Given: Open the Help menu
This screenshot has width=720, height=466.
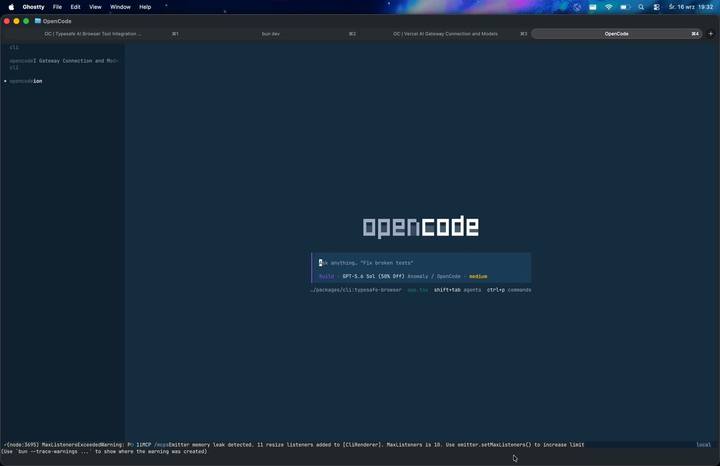Looking at the screenshot, I should (145, 7).
